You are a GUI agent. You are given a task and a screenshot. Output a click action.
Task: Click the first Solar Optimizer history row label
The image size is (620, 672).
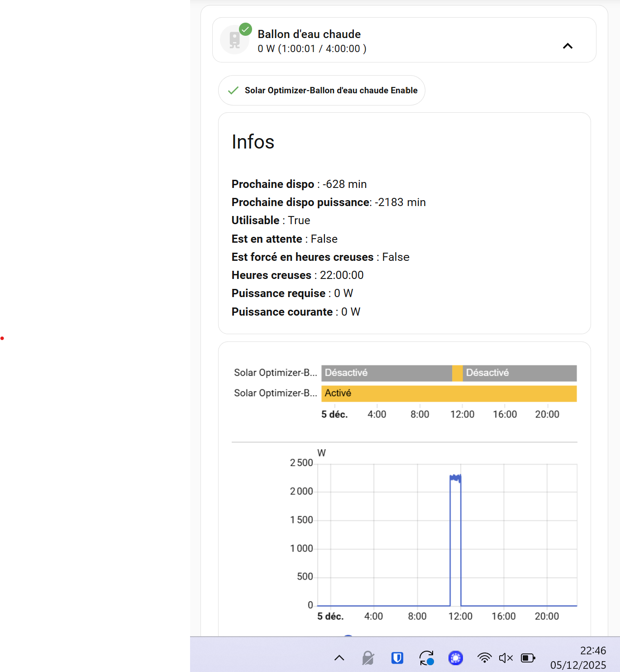275,373
